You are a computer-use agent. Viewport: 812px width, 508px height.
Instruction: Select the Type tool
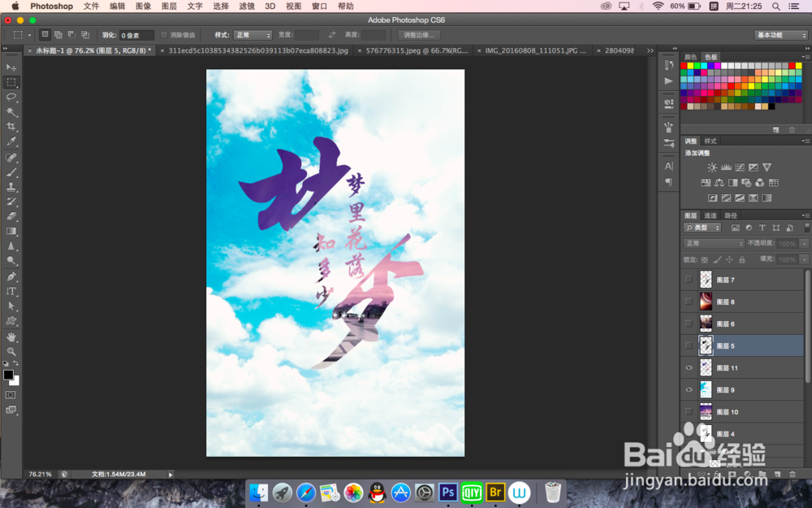pos(11,291)
